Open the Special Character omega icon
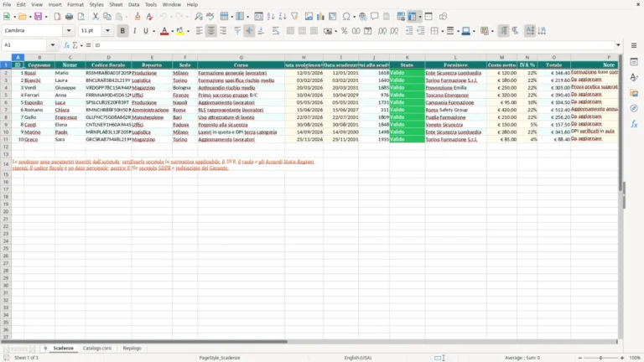This screenshot has height=362, width=644. pos(346,17)
